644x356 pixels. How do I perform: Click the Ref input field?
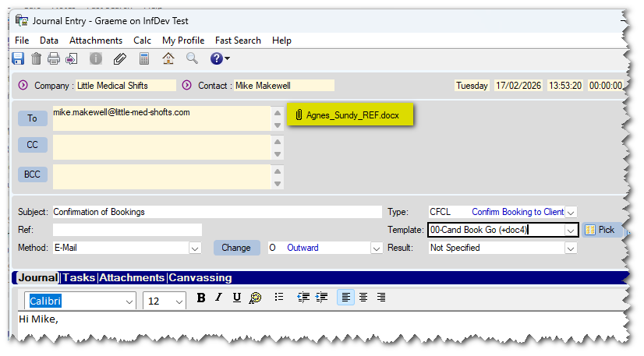click(x=127, y=230)
